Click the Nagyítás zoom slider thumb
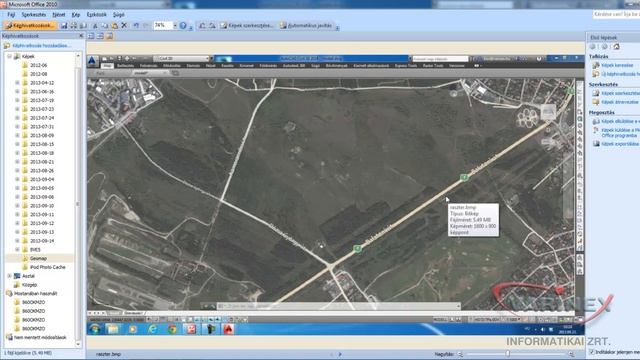 pos(508,354)
